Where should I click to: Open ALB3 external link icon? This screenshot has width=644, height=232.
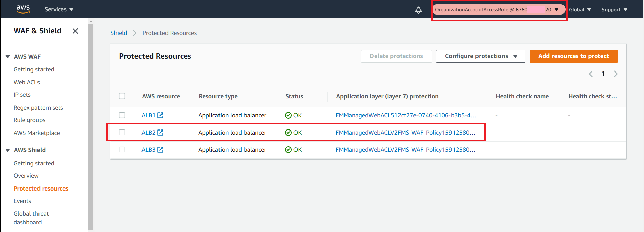(161, 150)
